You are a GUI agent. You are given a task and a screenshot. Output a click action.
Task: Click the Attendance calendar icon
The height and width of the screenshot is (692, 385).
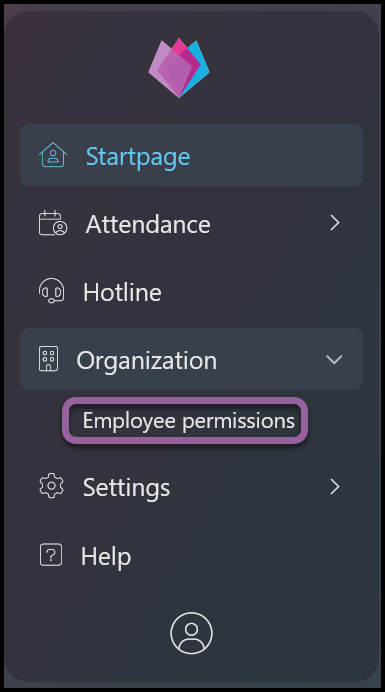[53, 223]
